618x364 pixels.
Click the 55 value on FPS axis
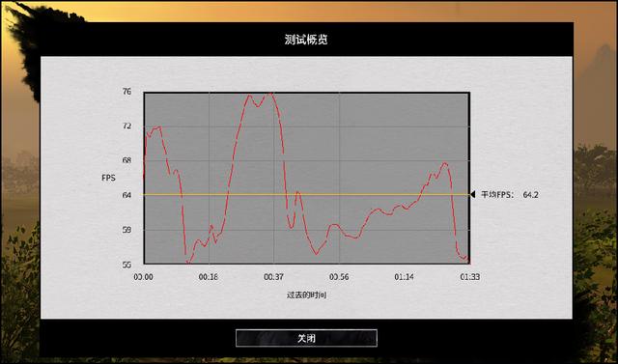(126, 265)
